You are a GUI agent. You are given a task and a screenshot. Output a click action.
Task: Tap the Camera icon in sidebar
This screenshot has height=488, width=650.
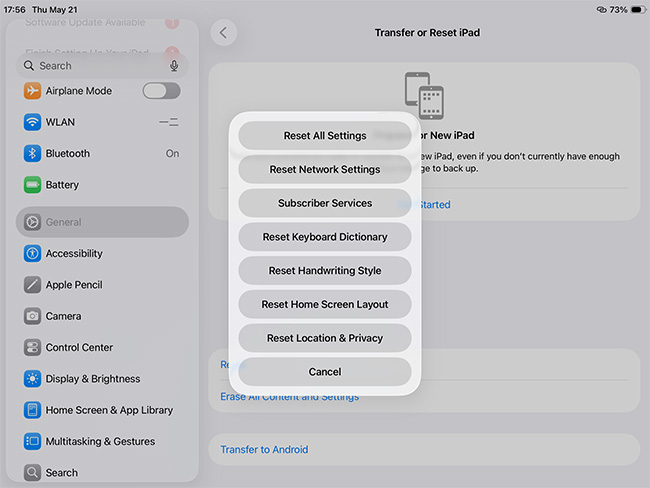(32, 316)
